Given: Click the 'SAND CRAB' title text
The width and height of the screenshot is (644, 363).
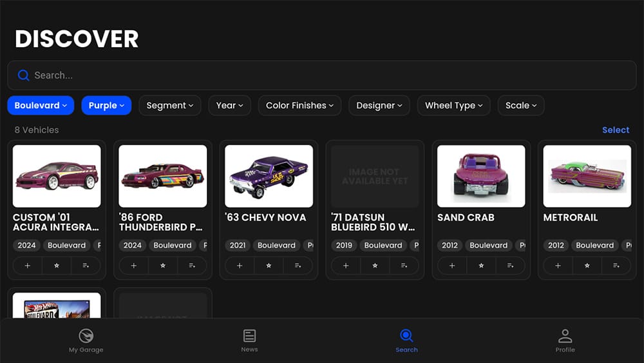Looking at the screenshot, I should pyautogui.click(x=466, y=217).
